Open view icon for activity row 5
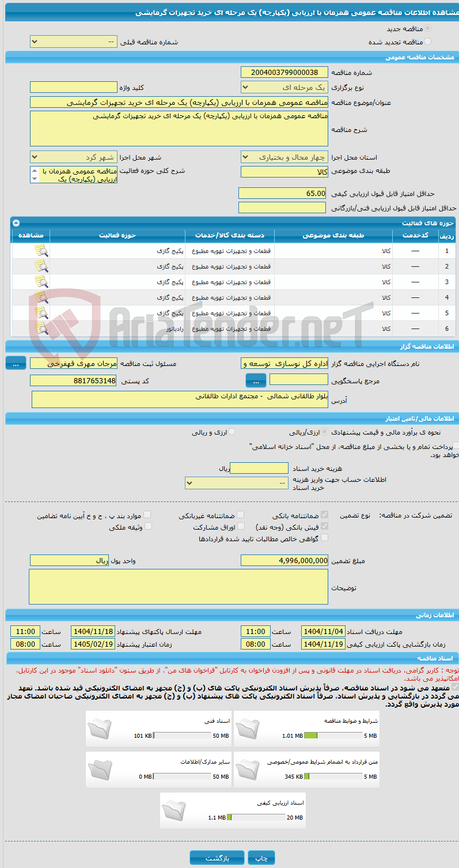 pyautogui.click(x=41, y=313)
